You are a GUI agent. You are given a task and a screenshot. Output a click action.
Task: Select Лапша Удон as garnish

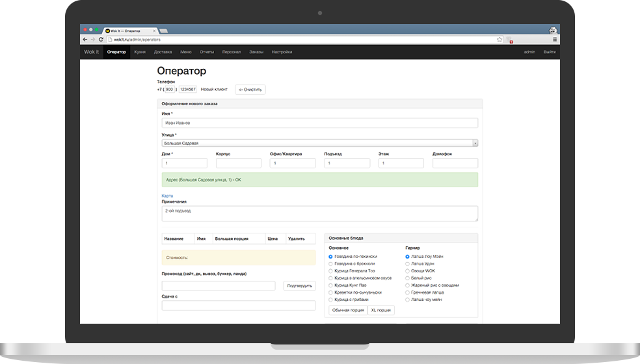point(407,264)
